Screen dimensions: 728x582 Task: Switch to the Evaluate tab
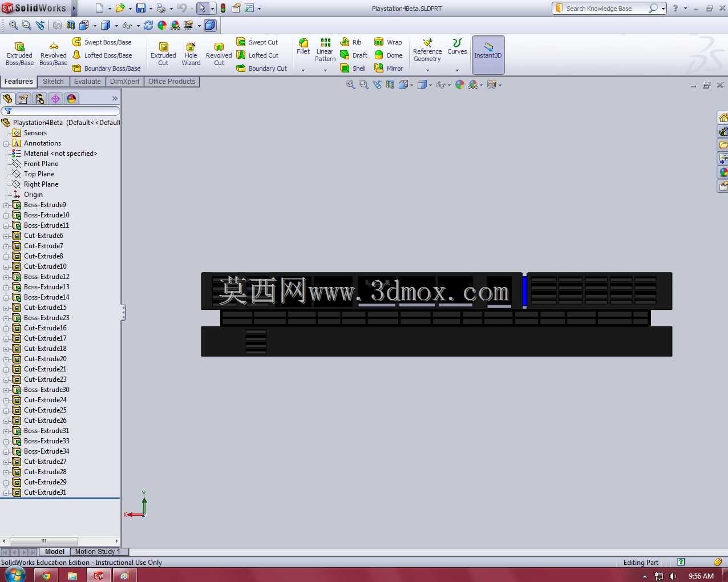point(87,82)
